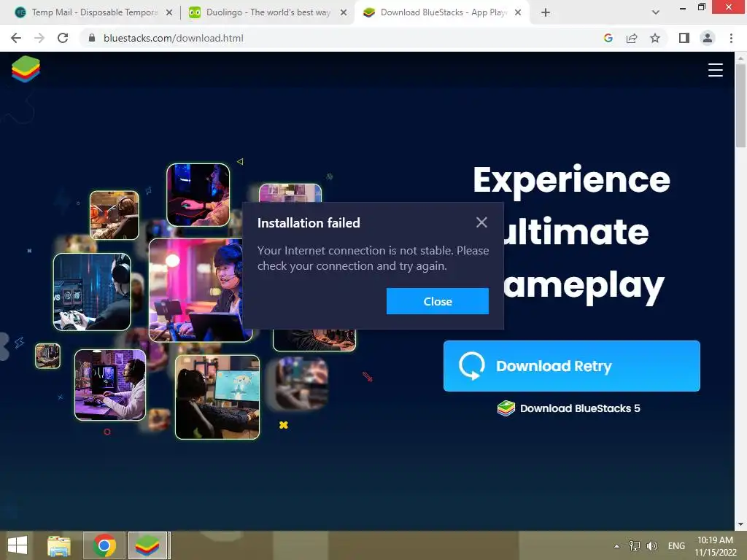Click the scrollbar down arrow
Image resolution: width=747 pixels, height=560 pixels.
click(740, 524)
